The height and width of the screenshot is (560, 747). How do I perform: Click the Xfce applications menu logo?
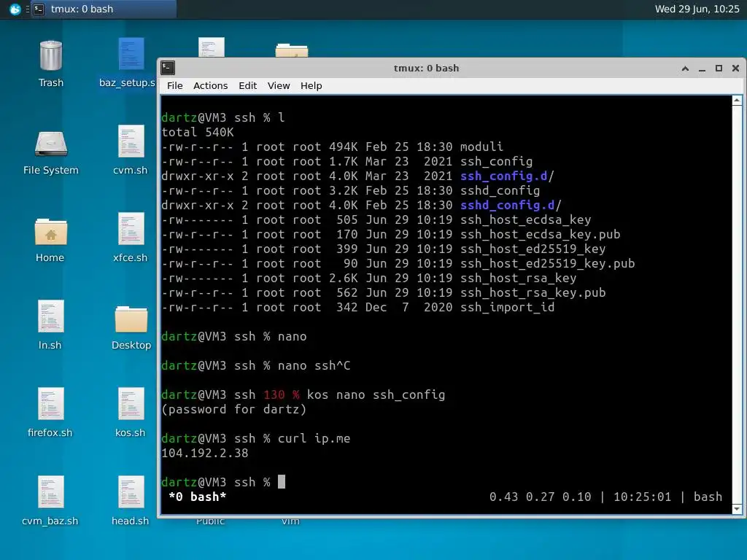coord(15,9)
